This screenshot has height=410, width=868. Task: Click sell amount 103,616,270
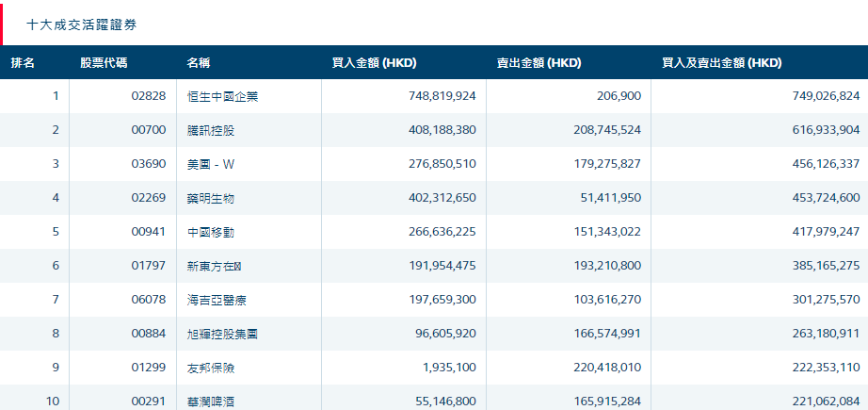[607, 300]
